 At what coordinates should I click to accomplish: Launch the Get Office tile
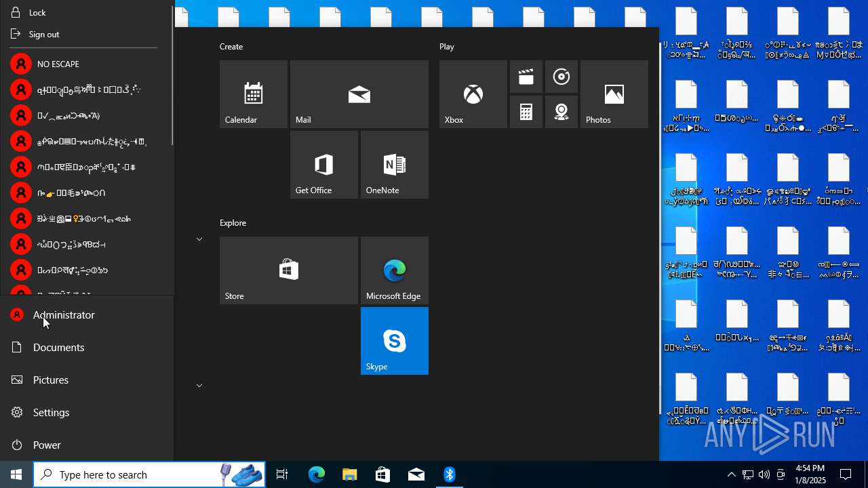click(x=324, y=165)
